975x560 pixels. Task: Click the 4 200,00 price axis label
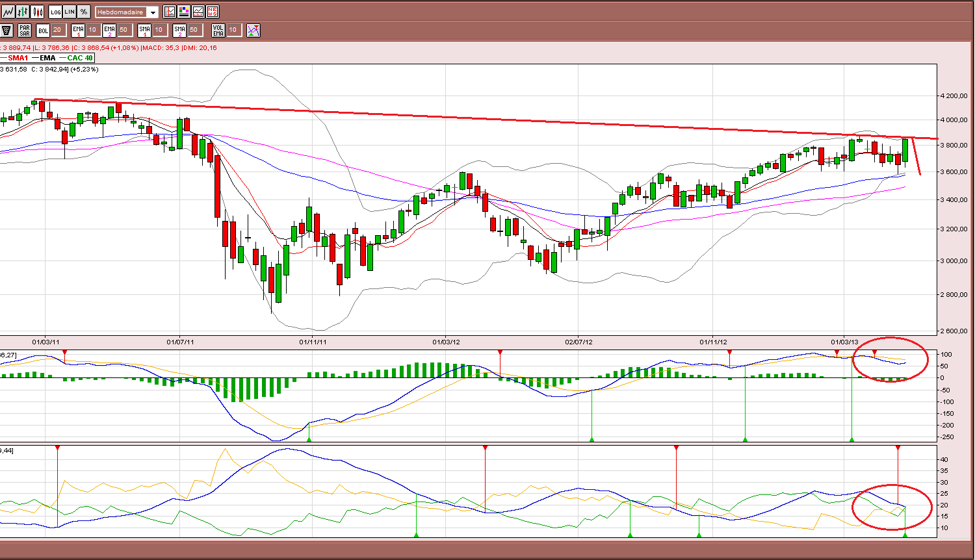click(954, 96)
